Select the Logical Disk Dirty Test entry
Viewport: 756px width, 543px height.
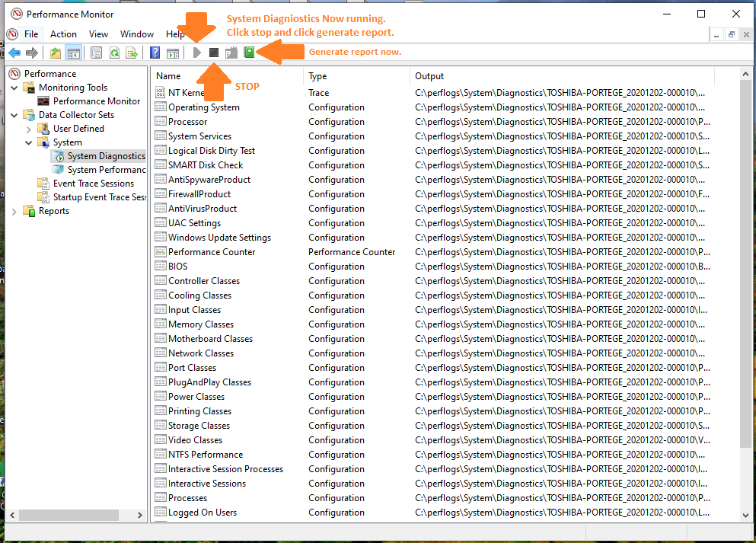click(211, 151)
